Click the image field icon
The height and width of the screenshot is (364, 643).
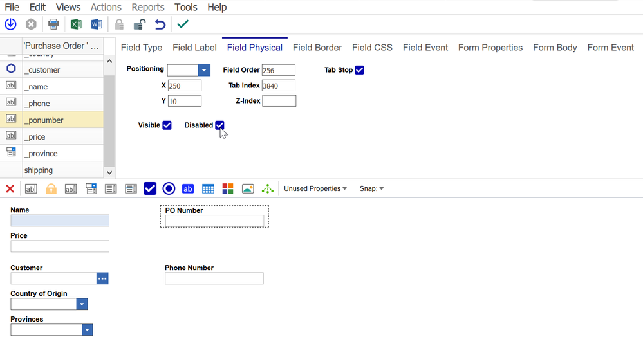(248, 188)
